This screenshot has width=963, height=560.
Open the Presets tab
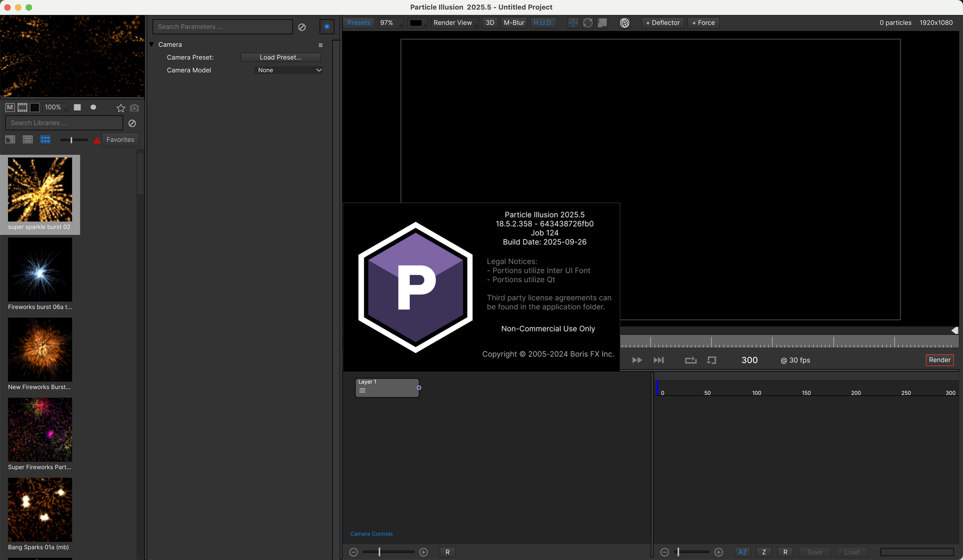[x=359, y=23]
